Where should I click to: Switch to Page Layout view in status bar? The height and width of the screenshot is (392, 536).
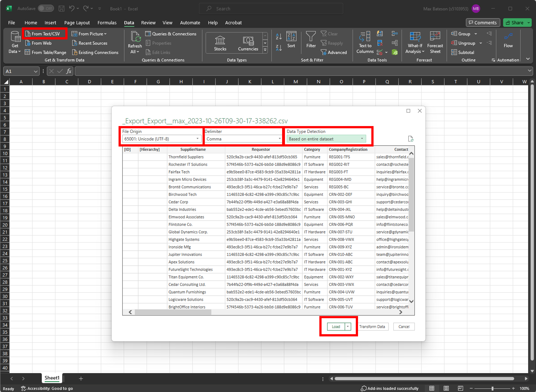tap(446, 388)
